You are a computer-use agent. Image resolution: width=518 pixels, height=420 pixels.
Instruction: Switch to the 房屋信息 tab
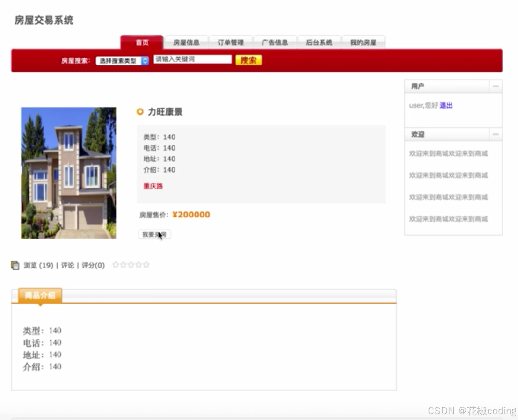point(186,42)
